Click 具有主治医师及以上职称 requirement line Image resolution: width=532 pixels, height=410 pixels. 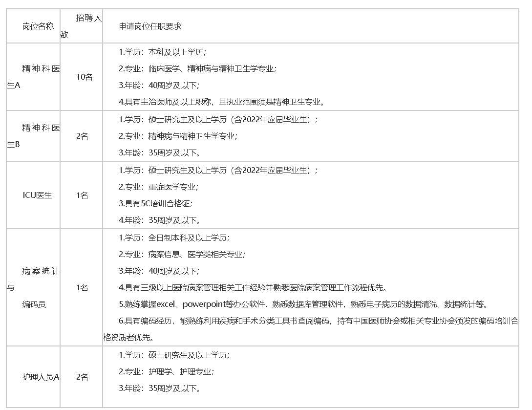222,102
